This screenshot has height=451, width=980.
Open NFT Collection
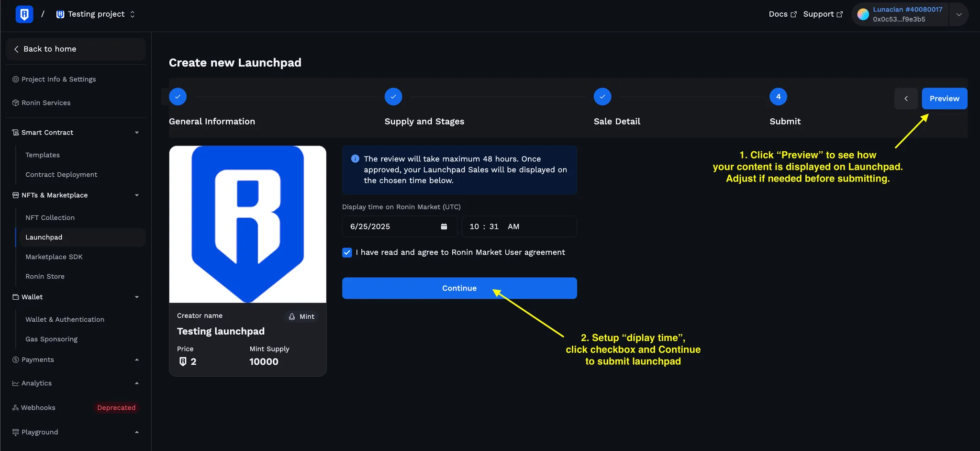(50, 218)
